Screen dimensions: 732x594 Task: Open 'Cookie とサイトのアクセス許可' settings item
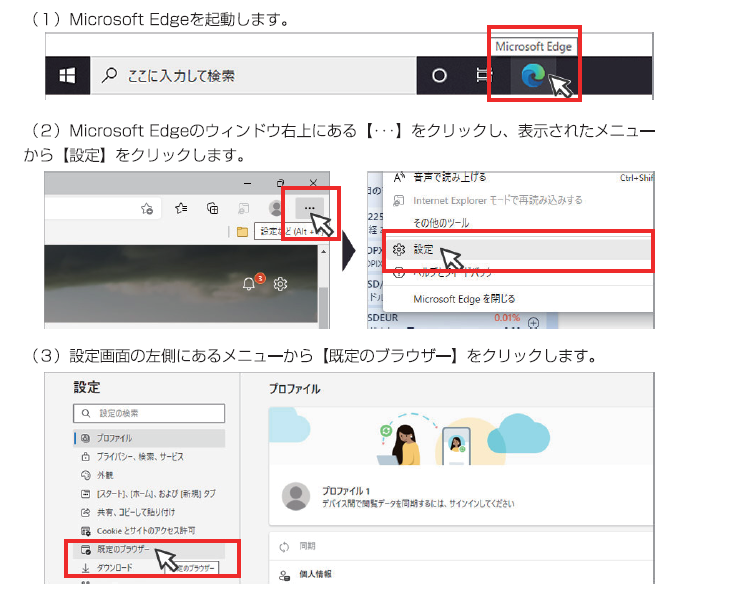(145, 530)
